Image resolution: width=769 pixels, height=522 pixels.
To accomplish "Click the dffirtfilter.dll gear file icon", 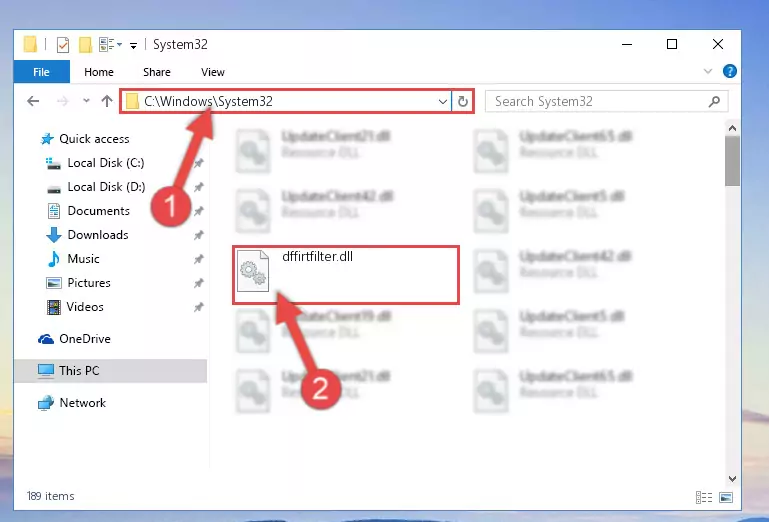I will click(253, 271).
